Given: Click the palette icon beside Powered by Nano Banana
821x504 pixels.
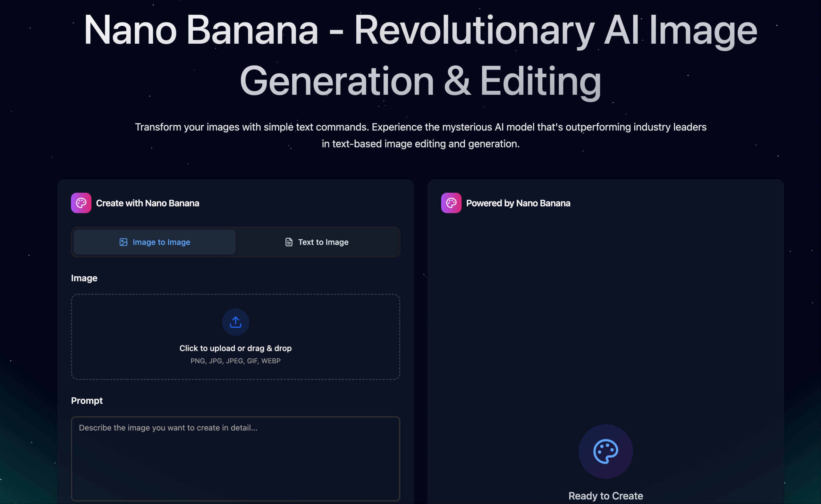Looking at the screenshot, I should click(451, 203).
